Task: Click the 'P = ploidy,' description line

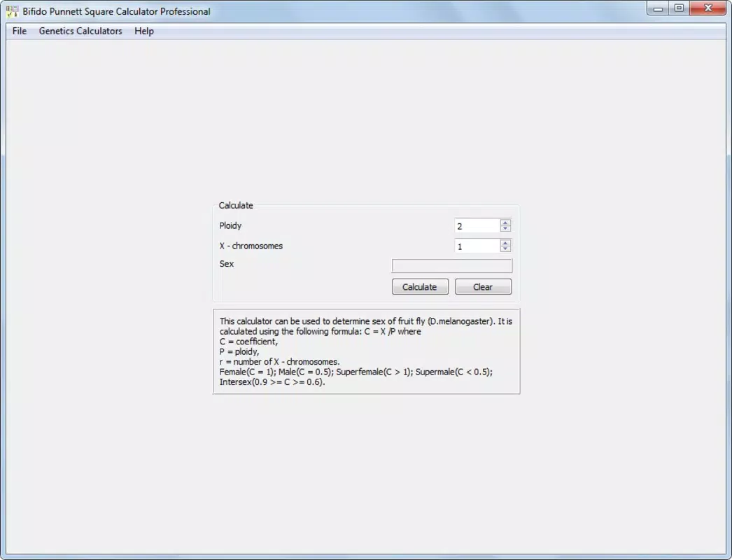Action: point(239,351)
